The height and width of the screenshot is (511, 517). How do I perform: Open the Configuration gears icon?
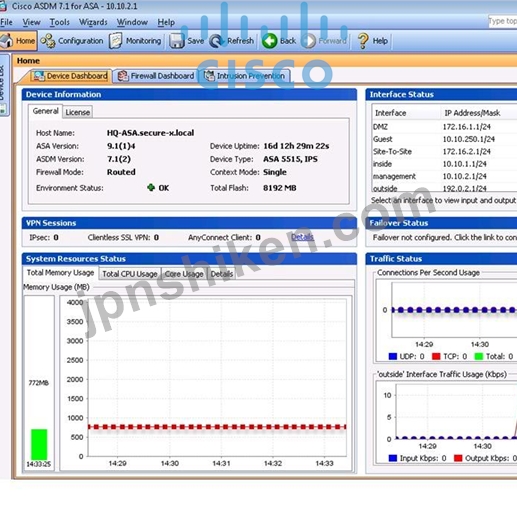pos(48,41)
